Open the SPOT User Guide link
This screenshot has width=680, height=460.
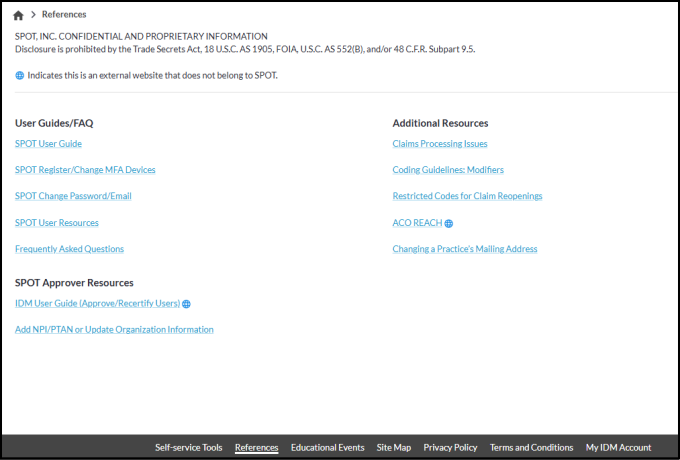click(49, 144)
